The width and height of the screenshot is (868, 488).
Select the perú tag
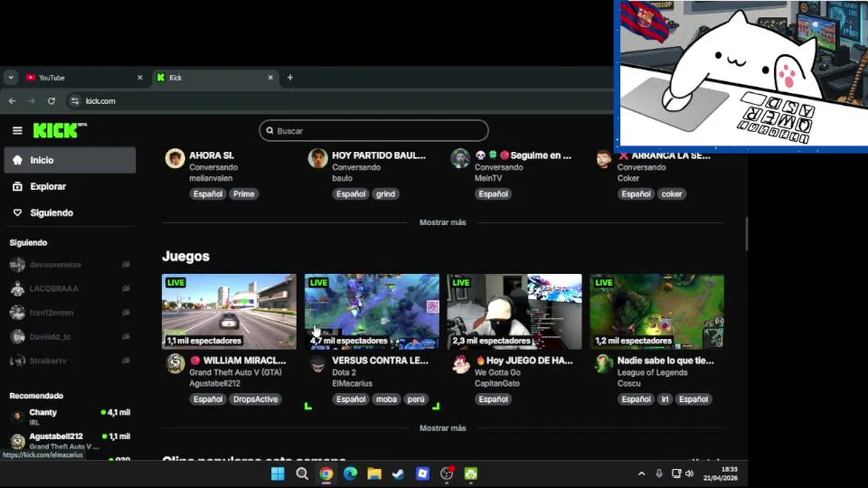(416, 399)
